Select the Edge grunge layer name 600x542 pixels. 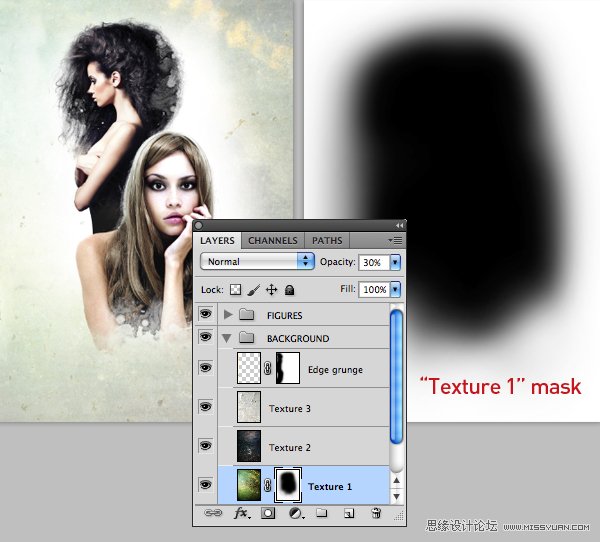tap(335, 370)
